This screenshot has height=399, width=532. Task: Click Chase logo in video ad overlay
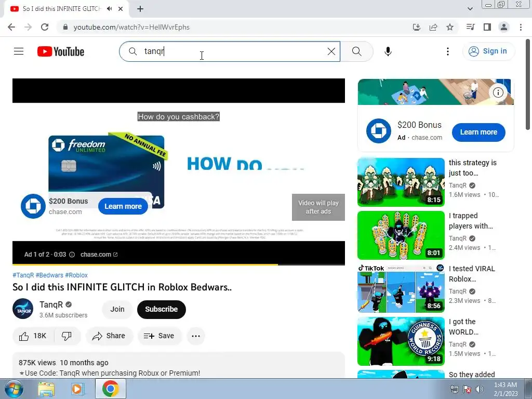pyautogui.click(x=33, y=206)
